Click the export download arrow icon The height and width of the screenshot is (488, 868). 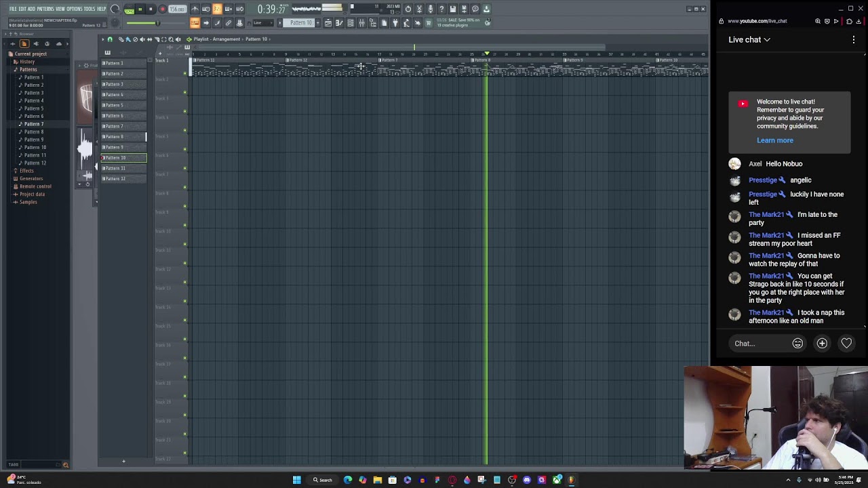click(486, 9)
